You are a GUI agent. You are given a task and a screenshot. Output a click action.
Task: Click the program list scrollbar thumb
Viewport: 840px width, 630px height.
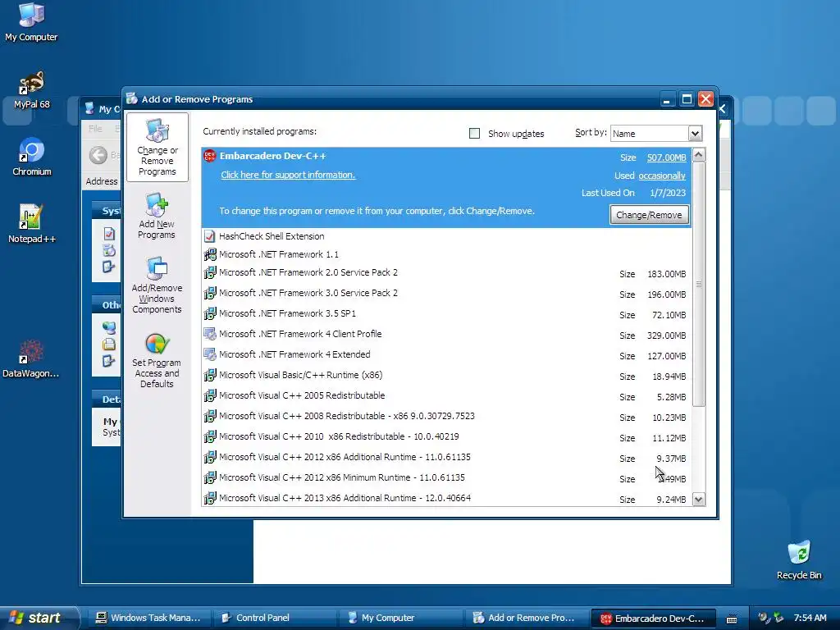699,284
